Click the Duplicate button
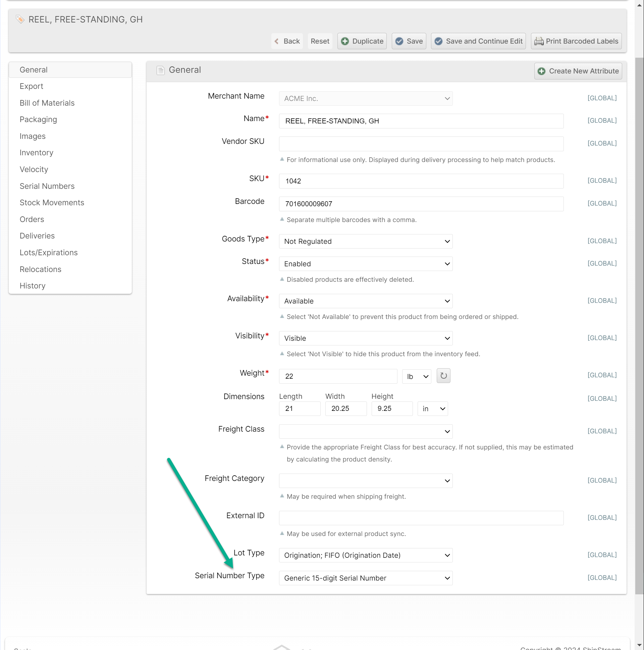The height and width of the screenshot is (650, 644). pyautogui.click(x=362, y=41)
